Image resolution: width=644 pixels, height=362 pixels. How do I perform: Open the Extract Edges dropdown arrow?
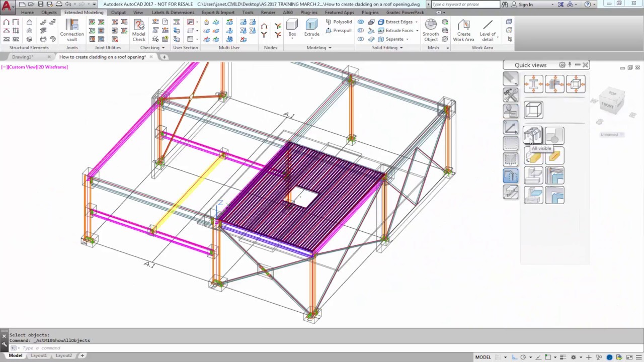[417, 22]
